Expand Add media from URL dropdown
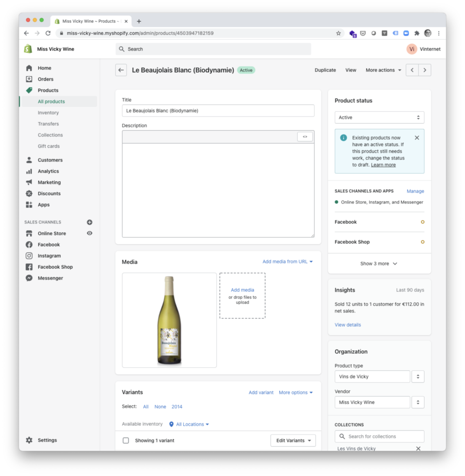The image size is (465, 476). click(x=287, y=262)
